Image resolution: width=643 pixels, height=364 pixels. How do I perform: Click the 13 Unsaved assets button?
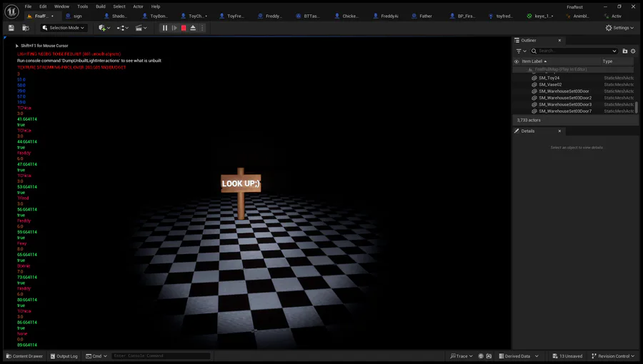[567, 356]
